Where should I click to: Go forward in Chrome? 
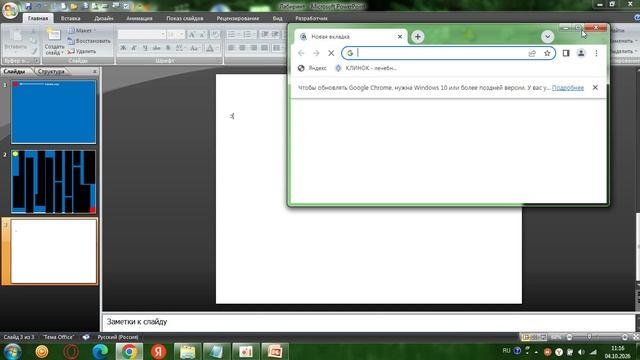coord(316,53)
